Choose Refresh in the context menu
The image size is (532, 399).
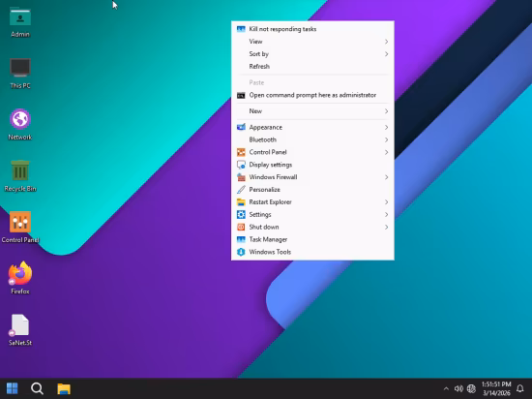point(312,67)
